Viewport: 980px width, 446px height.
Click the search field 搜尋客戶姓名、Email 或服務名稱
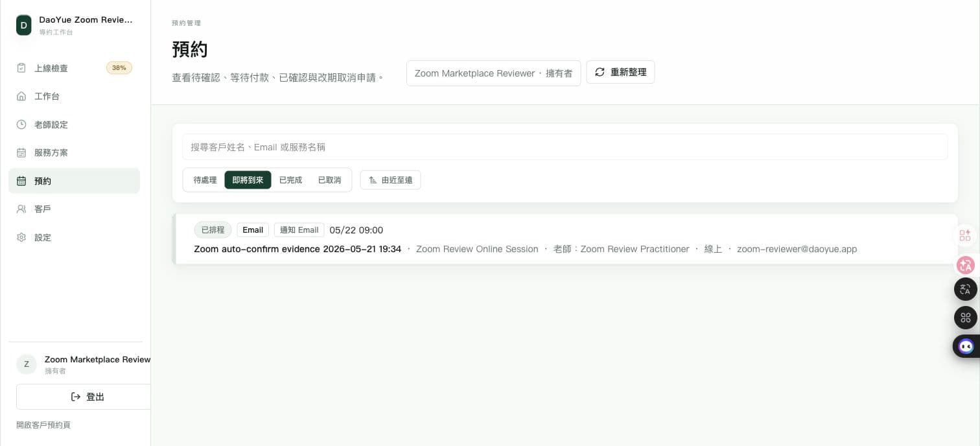[x=565, y=147]
